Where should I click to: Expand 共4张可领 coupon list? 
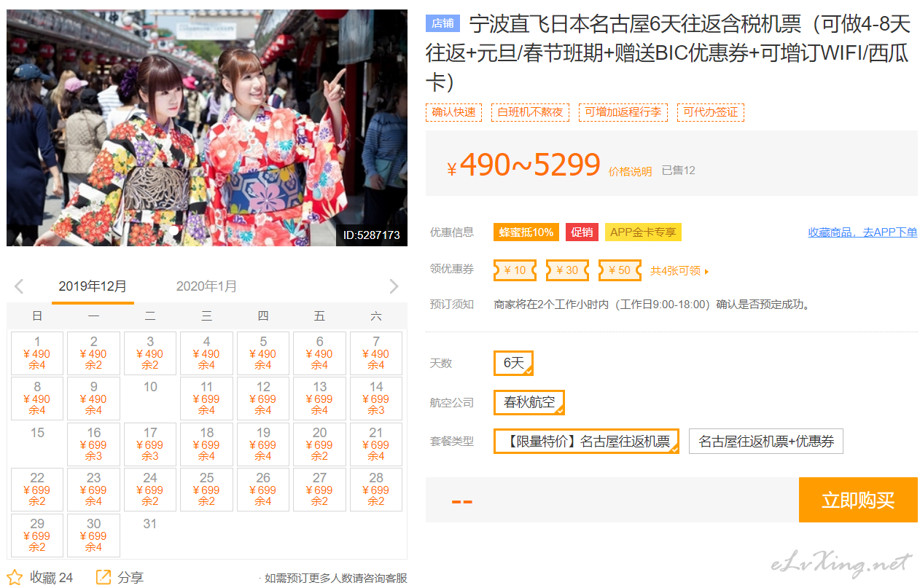[x=679, y=271]
